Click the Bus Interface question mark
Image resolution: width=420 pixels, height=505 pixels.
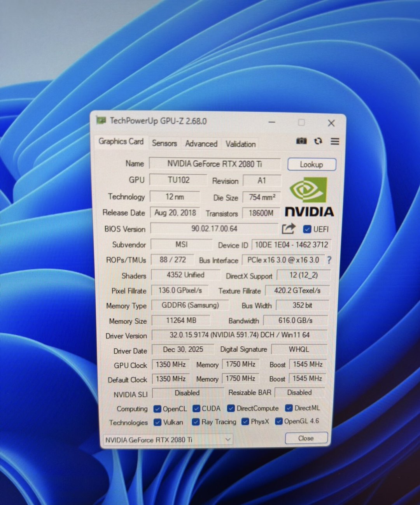pos(329,260)
